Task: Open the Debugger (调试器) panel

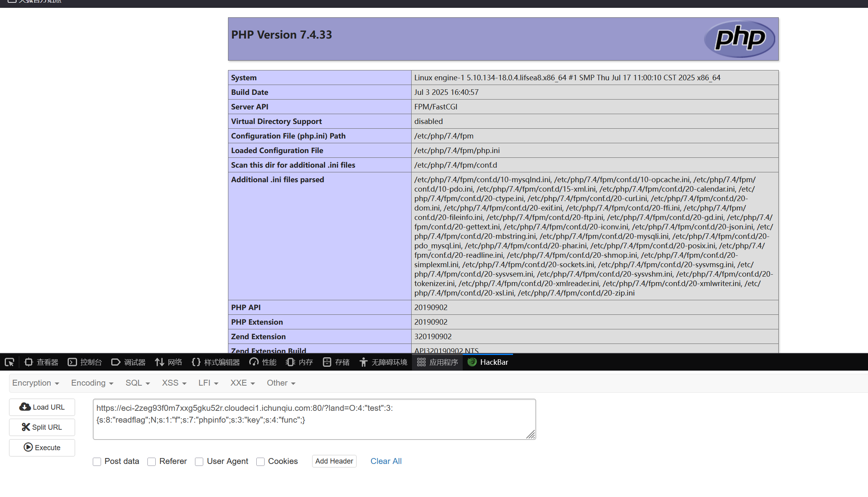Action: coord(129,362)
